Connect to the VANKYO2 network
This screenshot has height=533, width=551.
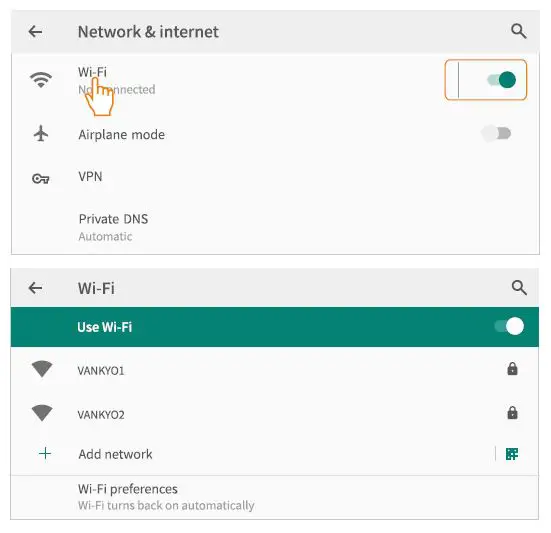(x=275, y=414)
